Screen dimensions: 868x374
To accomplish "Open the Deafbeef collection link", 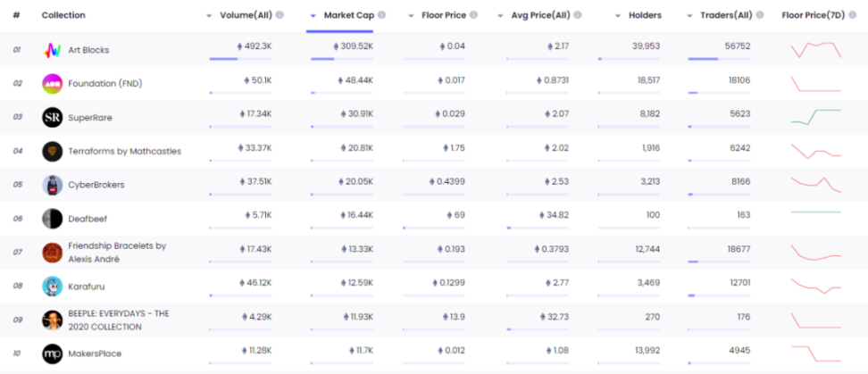I will 88,219.
